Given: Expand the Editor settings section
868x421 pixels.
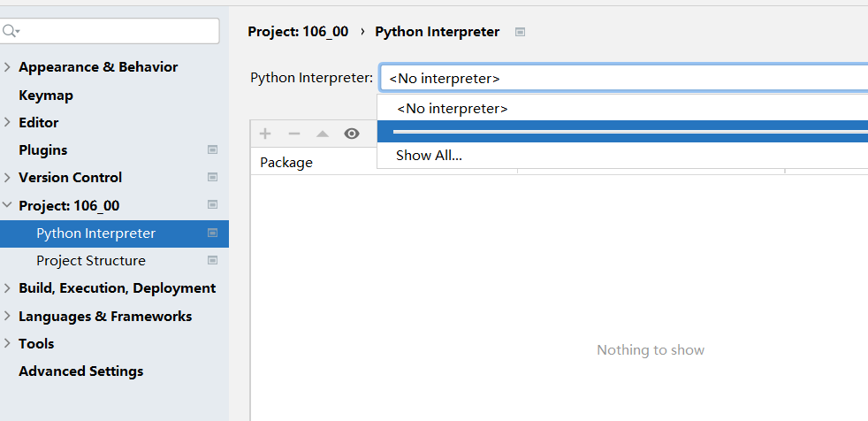Looking at the screenshot, I should (x=7, y=122).
